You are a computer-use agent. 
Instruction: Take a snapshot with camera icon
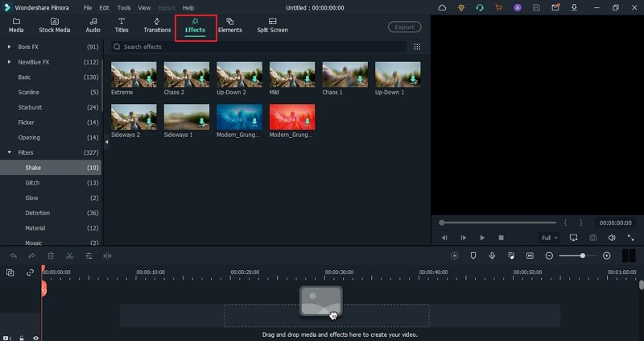(x=592, y=238)
